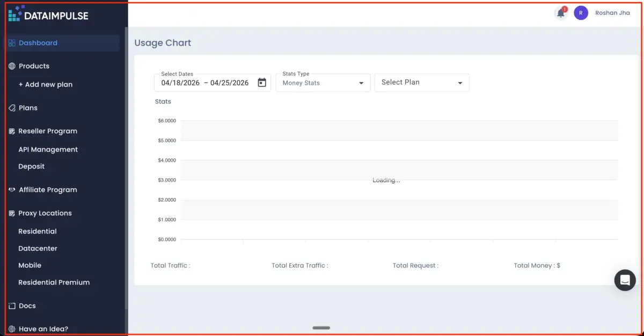Open API Management page
The image size is (644, 336).
48,150
